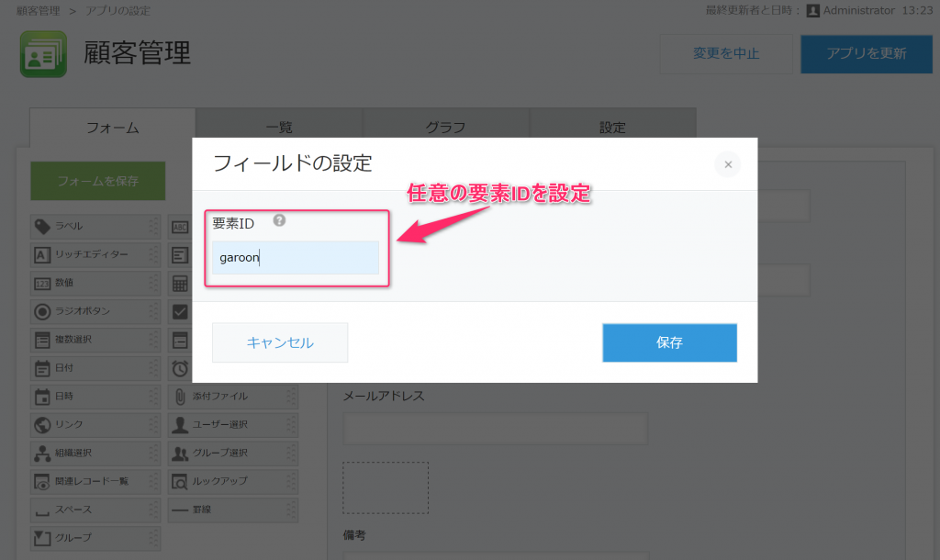The width and height of the screenshot is (940, 560).
Task: Click the Administrator user name in header
Action: click(858, 10)
